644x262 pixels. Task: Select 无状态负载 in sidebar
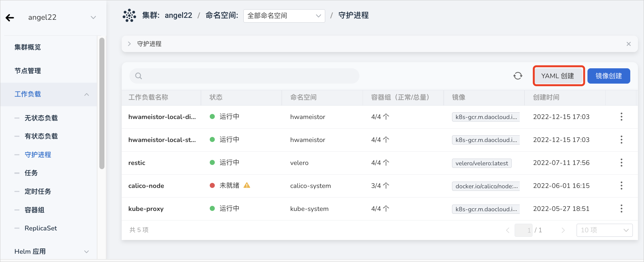pyautogui.click(x=41, y=118)
